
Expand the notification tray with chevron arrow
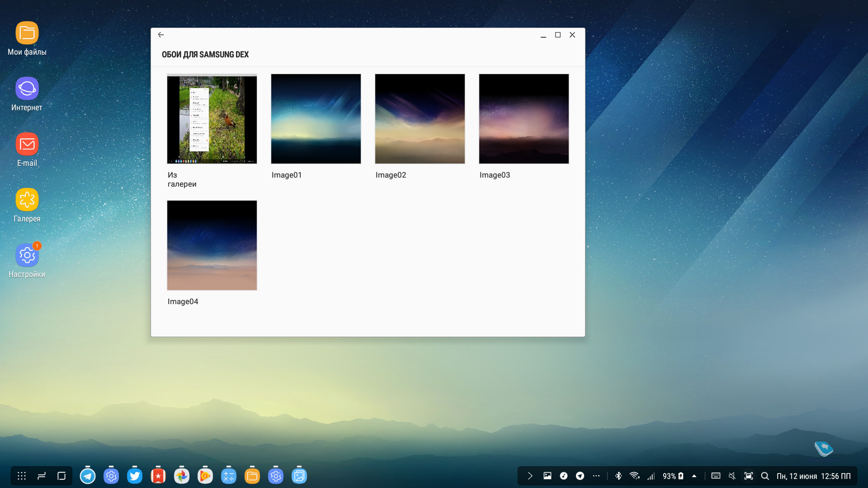click(x=530, y=476)
